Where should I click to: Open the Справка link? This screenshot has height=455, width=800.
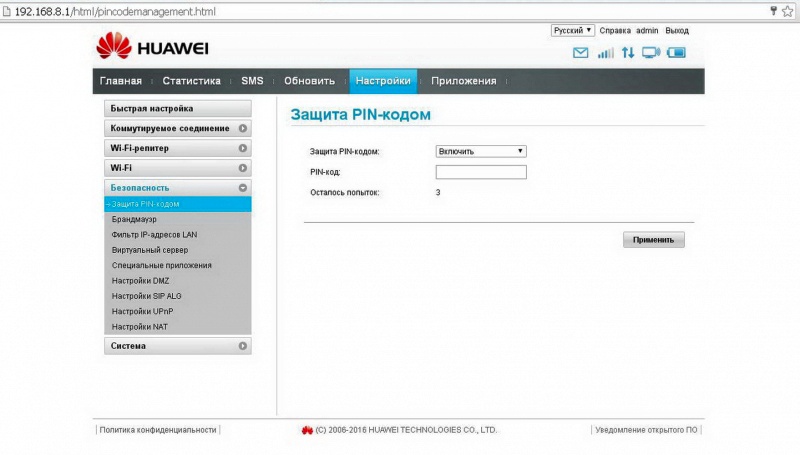point(615,31)
